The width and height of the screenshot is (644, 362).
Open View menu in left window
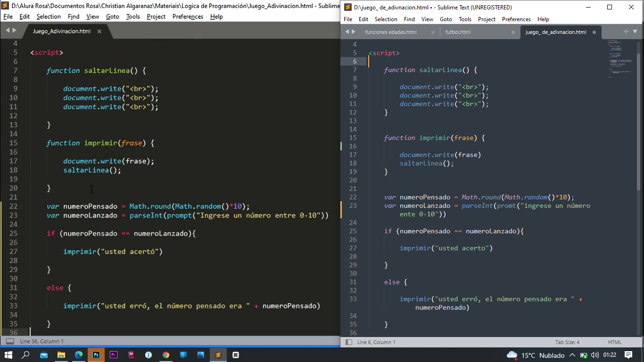pyautogui.click(x=93, y=16)
